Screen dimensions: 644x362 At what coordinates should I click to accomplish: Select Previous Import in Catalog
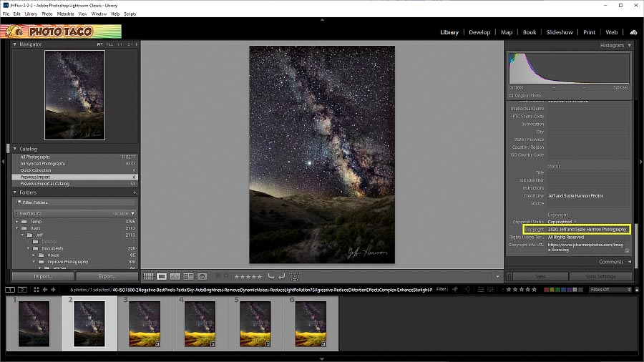(x=74, y=177)
